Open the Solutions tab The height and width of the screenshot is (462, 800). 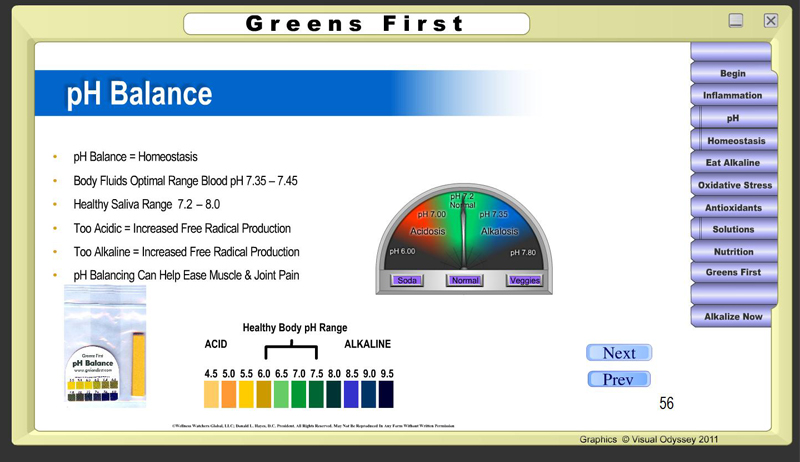coord(733,230)
